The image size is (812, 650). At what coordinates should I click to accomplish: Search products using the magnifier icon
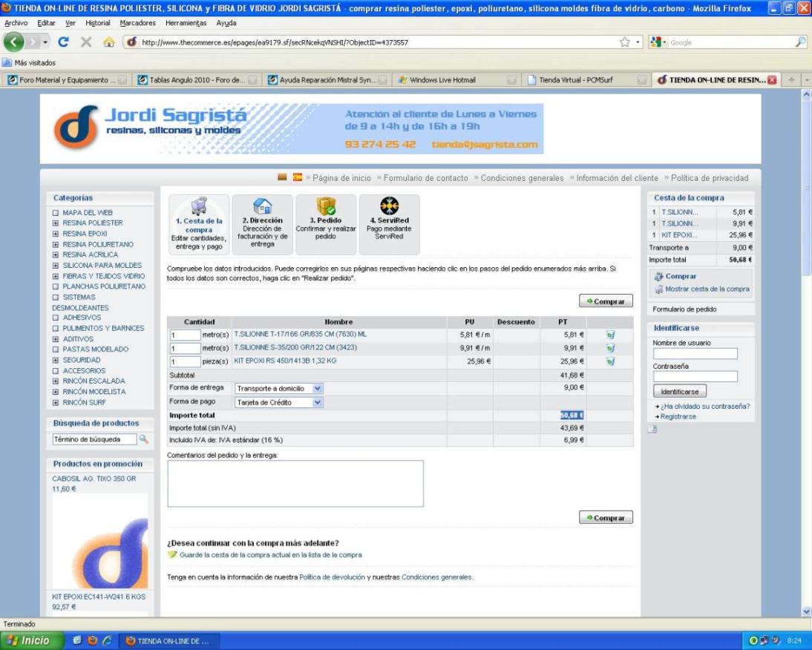(x=143, y=439)
